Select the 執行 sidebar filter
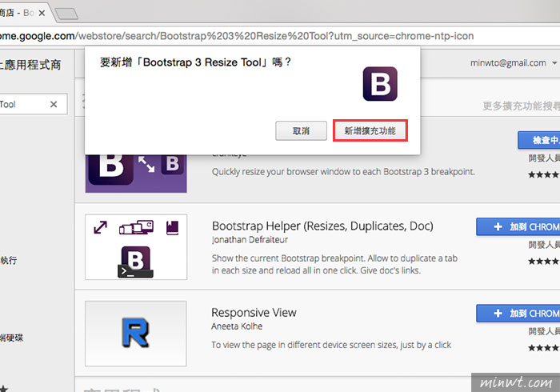The image size is (560, 392). tap(9, 260)
